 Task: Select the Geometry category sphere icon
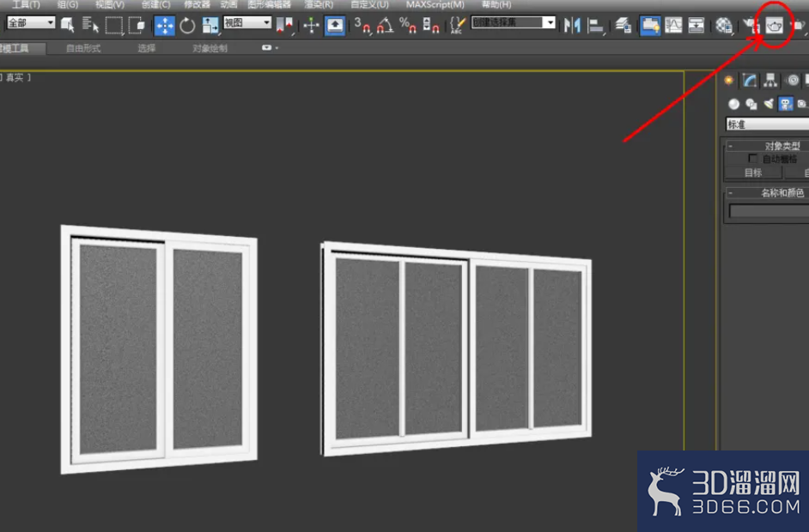[733, 104]
